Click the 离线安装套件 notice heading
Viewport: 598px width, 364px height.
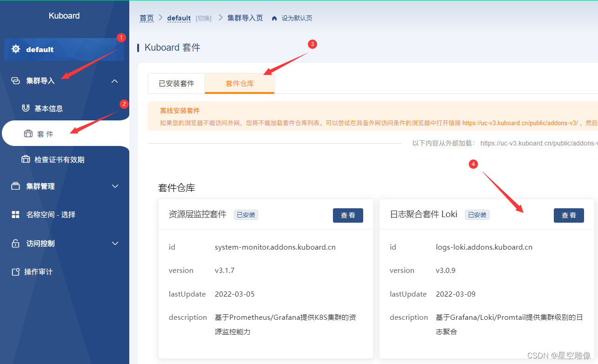pyautogui.click(x=180, y=111)
